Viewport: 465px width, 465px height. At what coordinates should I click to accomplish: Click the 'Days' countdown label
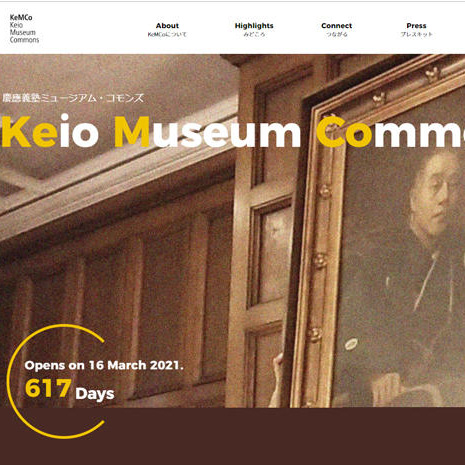(95, 394)
